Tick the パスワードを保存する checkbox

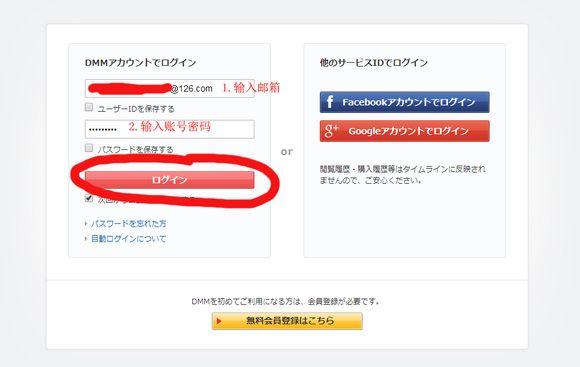pos(89,148)
